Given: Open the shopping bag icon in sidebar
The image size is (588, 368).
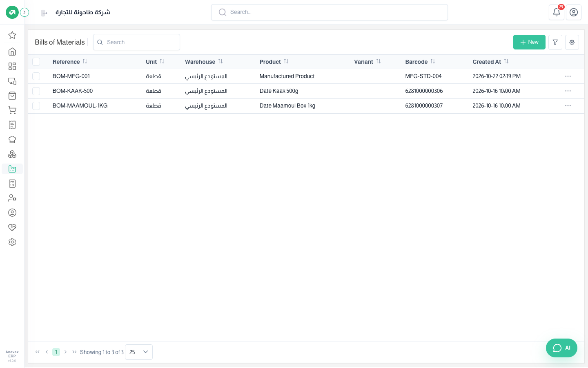Looking at the screenshot, I should 12,96.
